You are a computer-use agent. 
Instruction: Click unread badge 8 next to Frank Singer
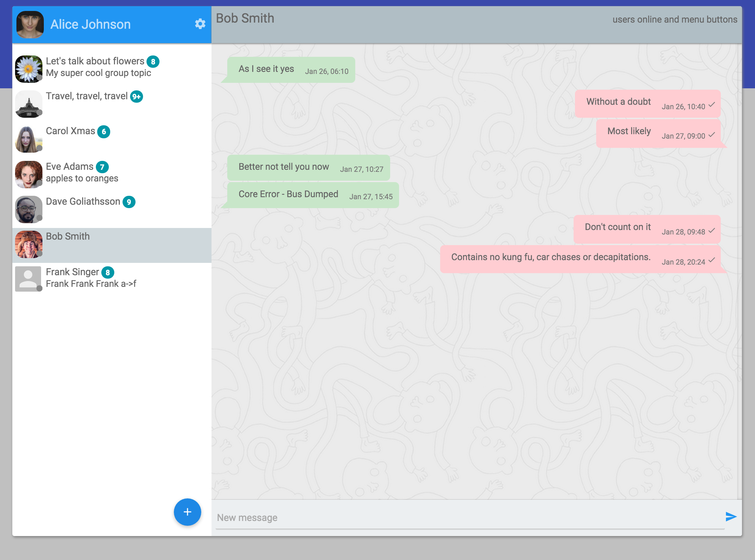click(107, 272)
